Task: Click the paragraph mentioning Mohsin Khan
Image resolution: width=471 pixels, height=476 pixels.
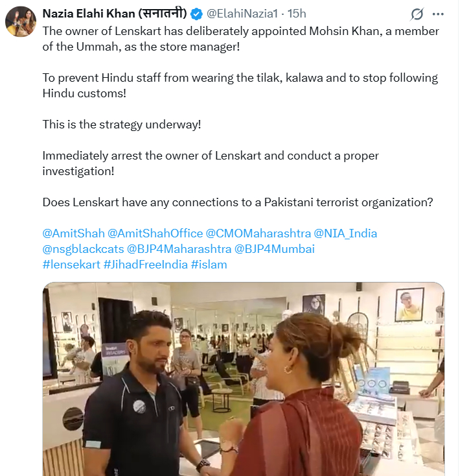Action: coord(240,39)
